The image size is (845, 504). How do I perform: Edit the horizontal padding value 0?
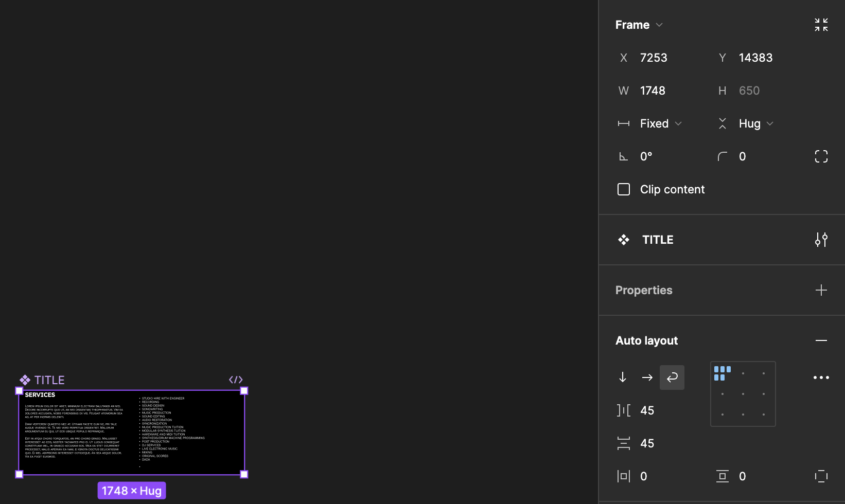click(x=643, y=476)
